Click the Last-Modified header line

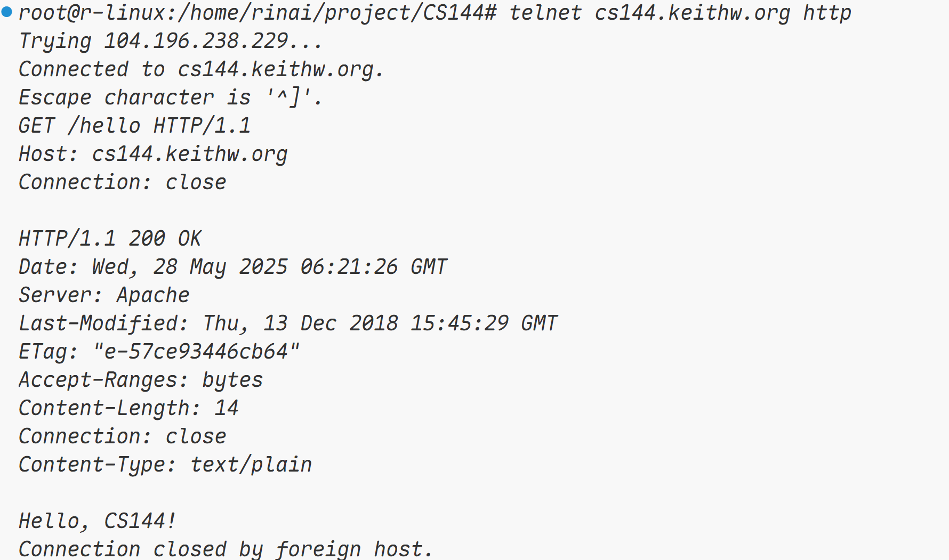(x=288, y=323)
